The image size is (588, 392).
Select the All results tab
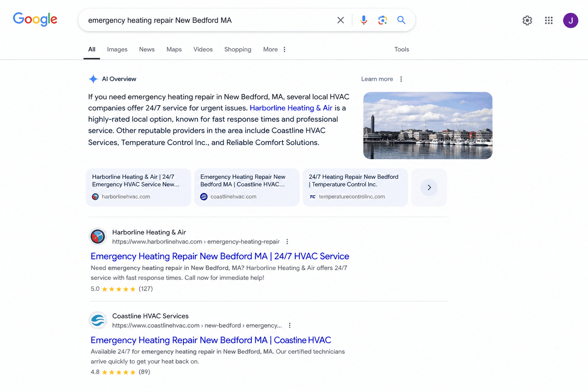[x=92, y=49]
